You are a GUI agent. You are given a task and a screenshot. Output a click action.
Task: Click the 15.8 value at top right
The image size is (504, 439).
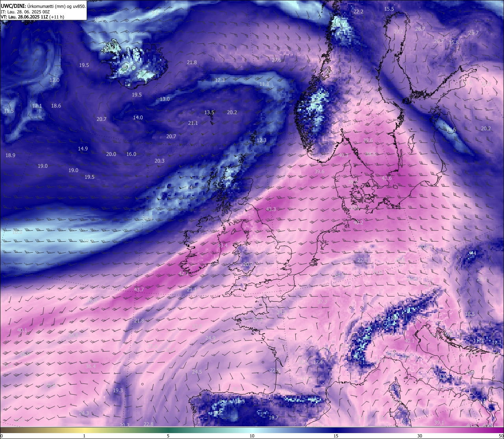(454, 42)
